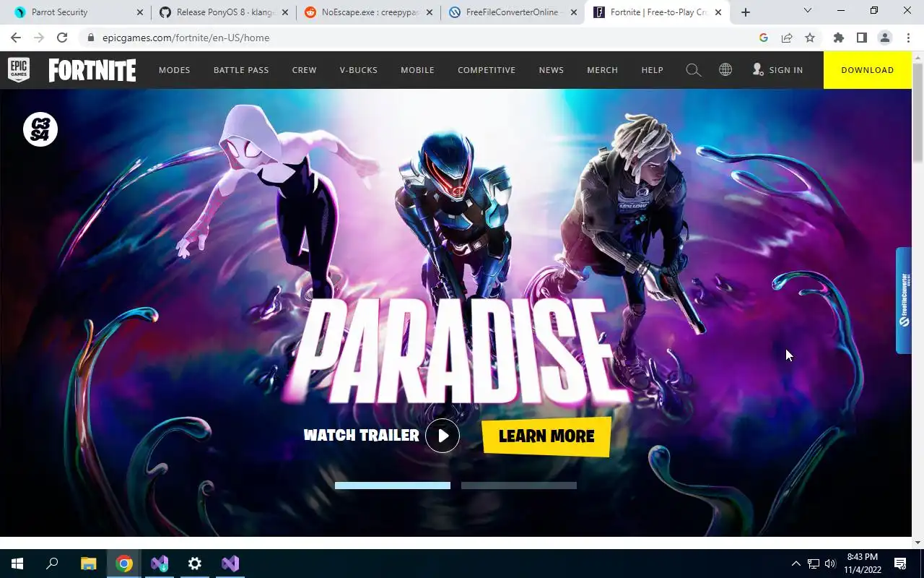The height and width of the screenshot is (578, 924).
Task: Open the Windows Start menu
Action: click(17, 564)
